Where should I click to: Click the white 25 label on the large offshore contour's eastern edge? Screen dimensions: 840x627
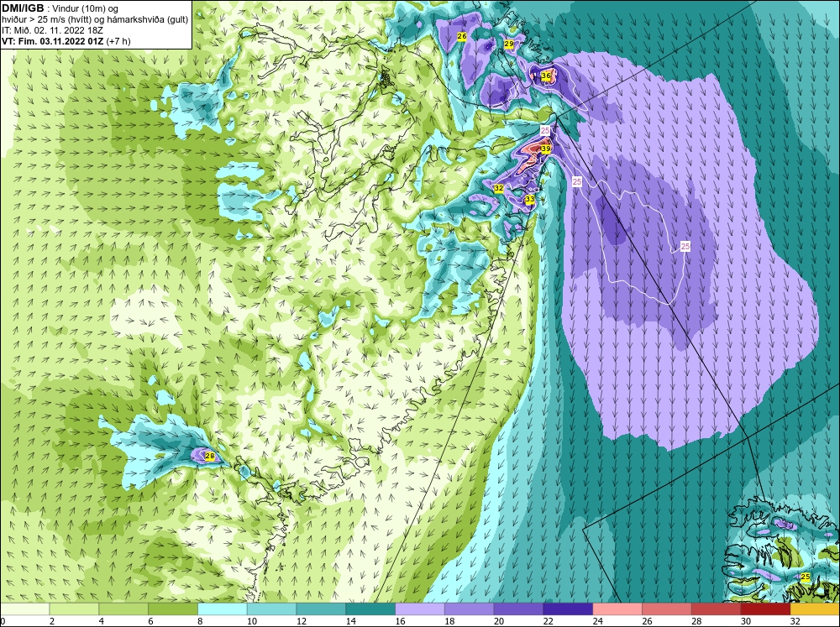point(685,246)
